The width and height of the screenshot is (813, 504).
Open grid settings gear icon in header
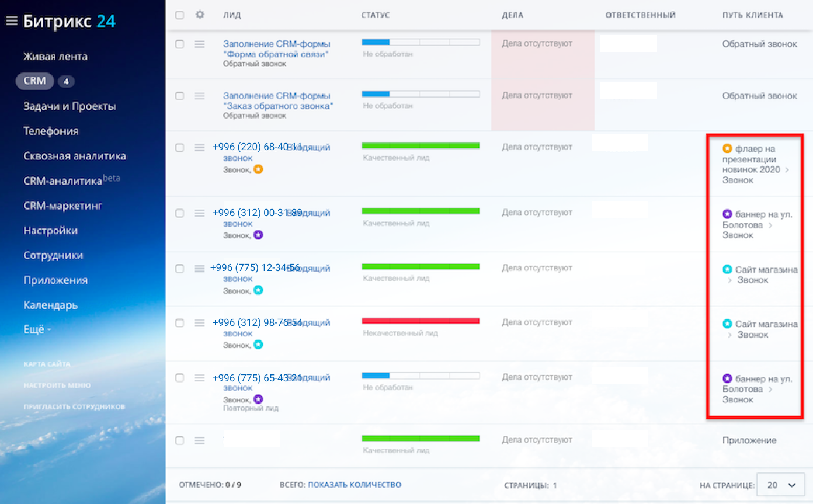200,15
